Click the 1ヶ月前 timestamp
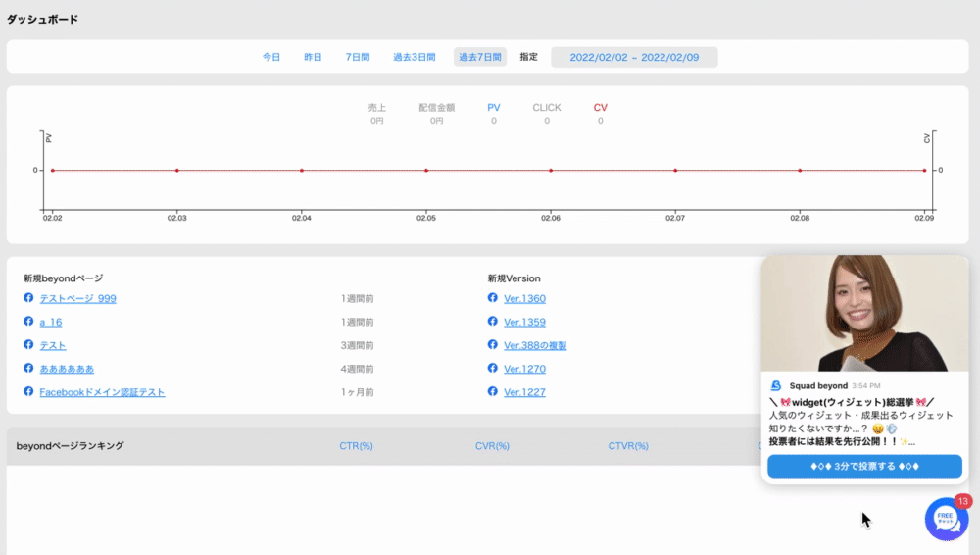Image resolution: width=980 pixels, height=555 pixels. [357, 392]
